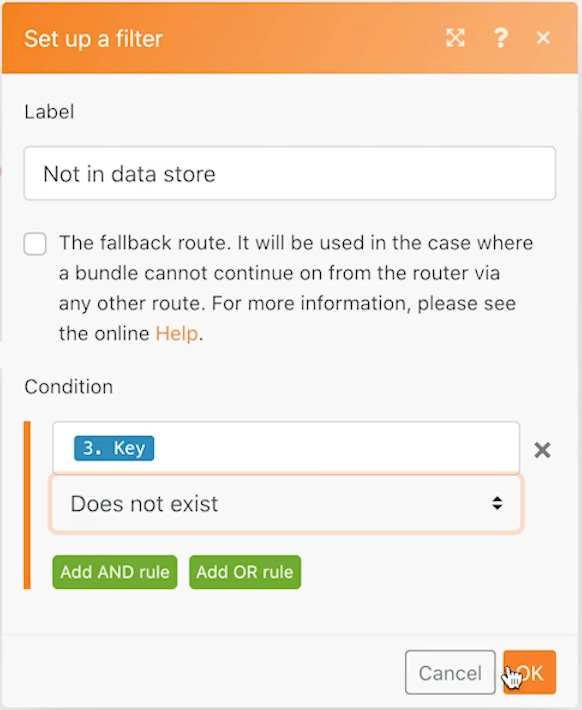The height and width of the screenshot is (710, 582).
Task: Click the fallback route description text
Action: [x=295, y=288]
